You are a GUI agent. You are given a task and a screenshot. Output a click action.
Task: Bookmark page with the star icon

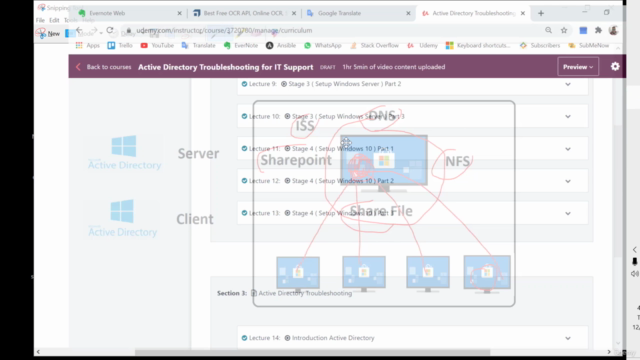564,30
